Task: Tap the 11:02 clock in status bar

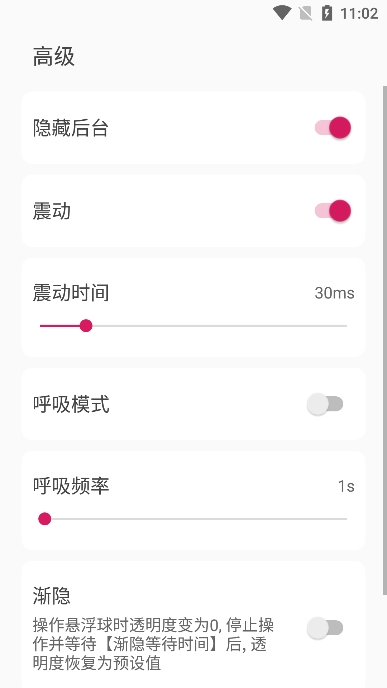Action: (x=359, y=13)
